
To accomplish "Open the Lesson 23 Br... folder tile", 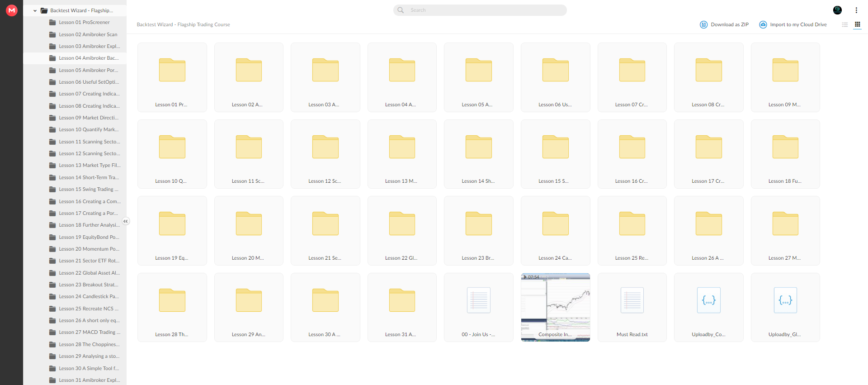I will click(x=479, y=231).
